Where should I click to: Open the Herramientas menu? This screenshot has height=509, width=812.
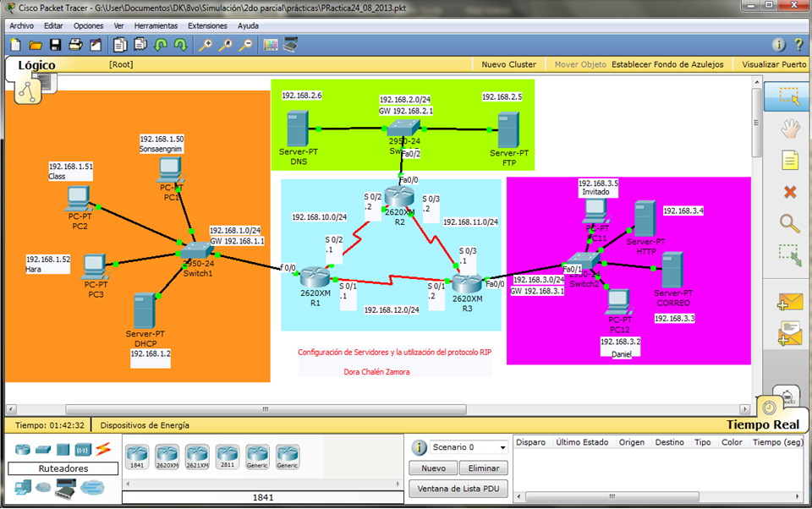pyautogui.click(x=156, y=26)
